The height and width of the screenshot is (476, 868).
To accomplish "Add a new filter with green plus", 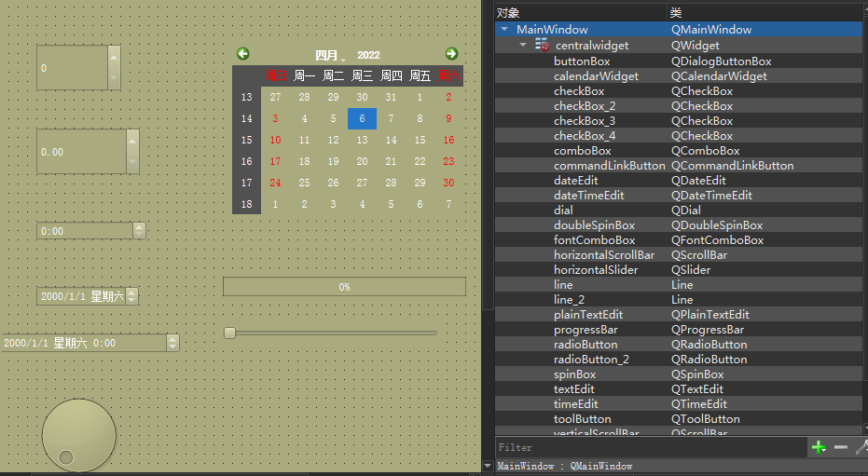I will [819, 447].
